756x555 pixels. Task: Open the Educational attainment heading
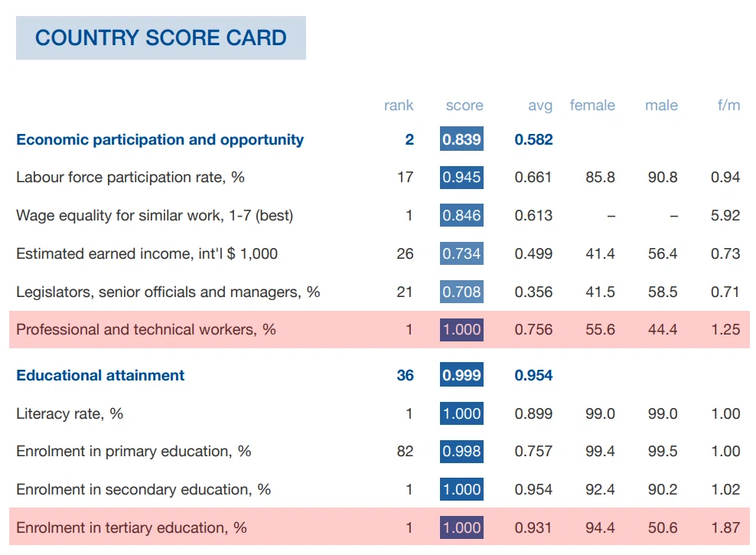pos(100,375)
